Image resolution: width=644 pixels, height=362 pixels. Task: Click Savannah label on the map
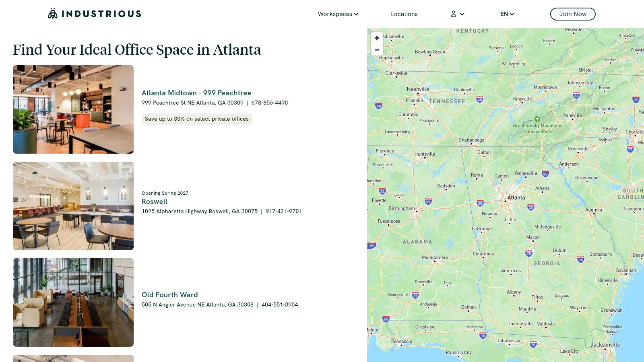pyautogui.click(x=626, y=270)
